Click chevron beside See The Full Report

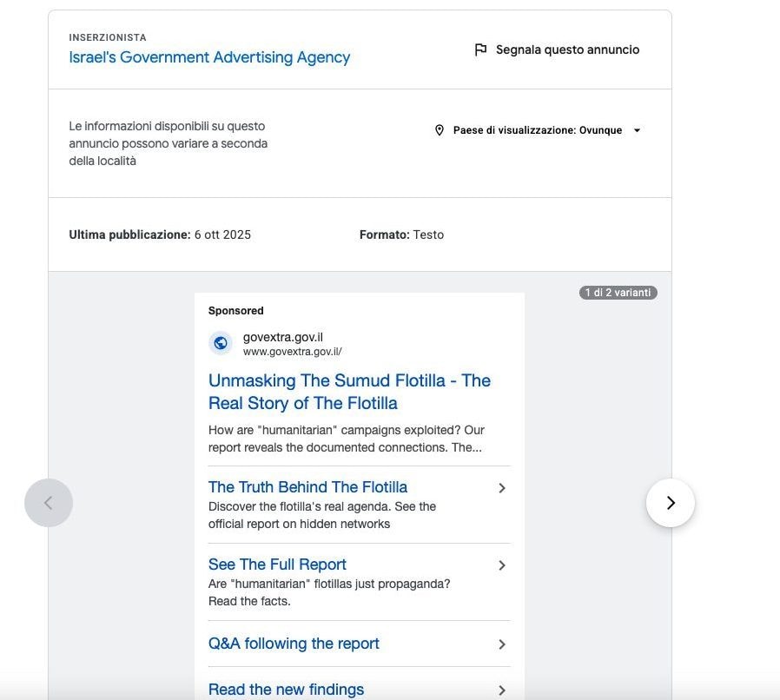point(501,565)
